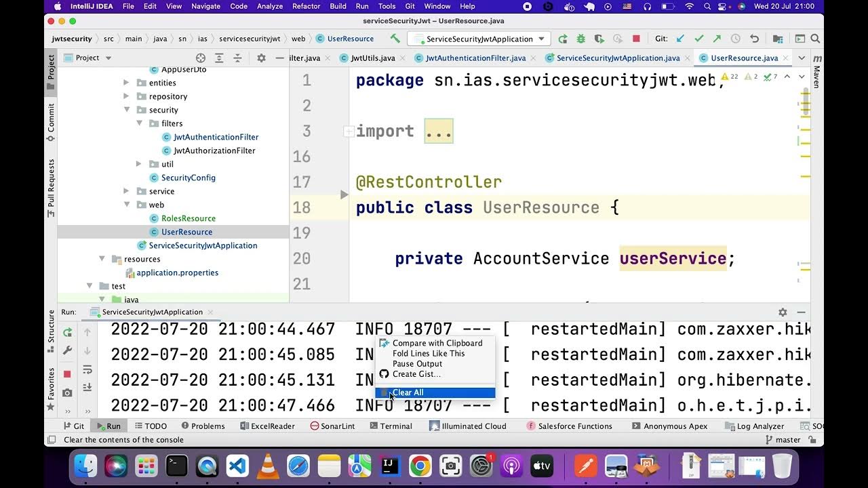Rerun ServiceSecurityJwtApplication from the top toolbar
This screenshot has width=868, height=488.
click(x=563, y=39)
